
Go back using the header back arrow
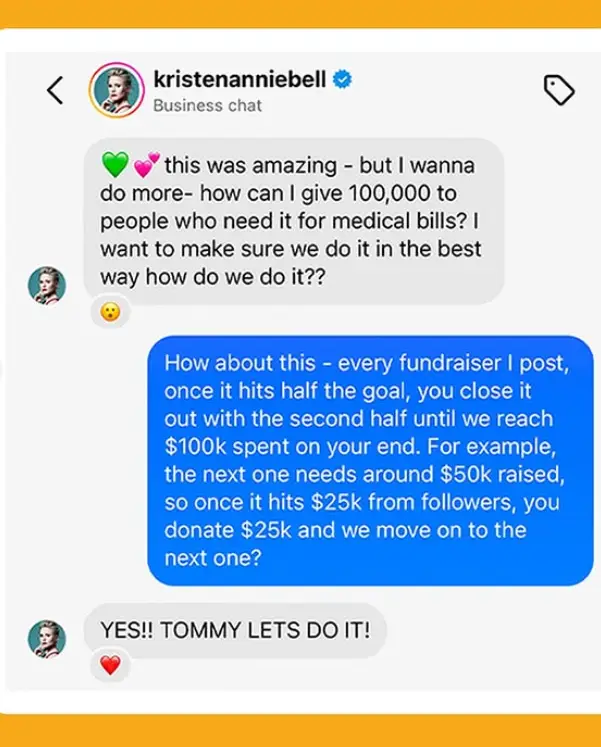pyautogui.click(x=55, y=91)
